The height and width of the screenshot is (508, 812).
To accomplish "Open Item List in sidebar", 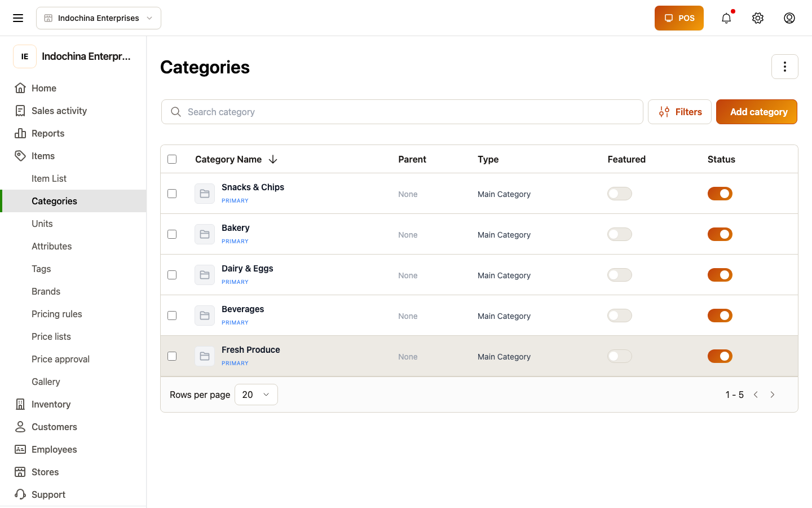I will pyautogui.click(x=73, y=178).
